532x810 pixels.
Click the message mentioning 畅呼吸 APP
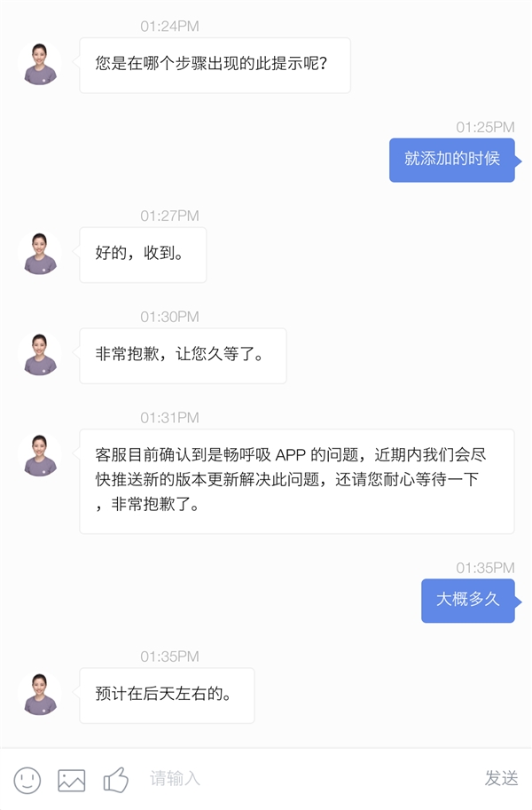298,482
